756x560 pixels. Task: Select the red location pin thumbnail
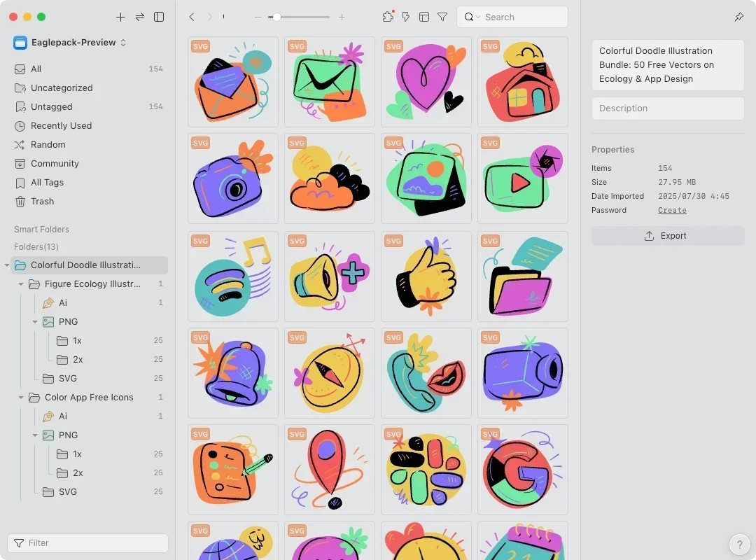[x=329, y=469]
